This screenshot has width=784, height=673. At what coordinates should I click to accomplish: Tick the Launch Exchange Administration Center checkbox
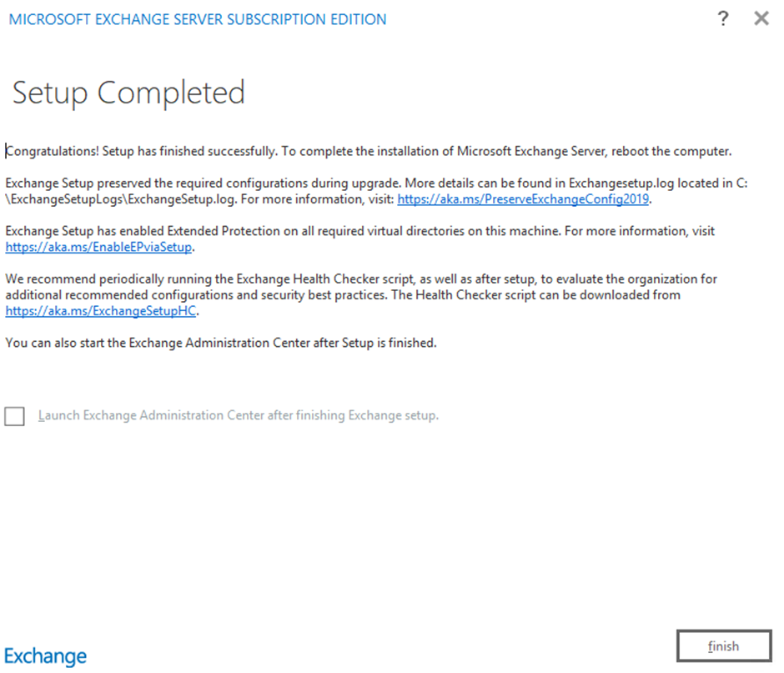[x=14, y=416]
